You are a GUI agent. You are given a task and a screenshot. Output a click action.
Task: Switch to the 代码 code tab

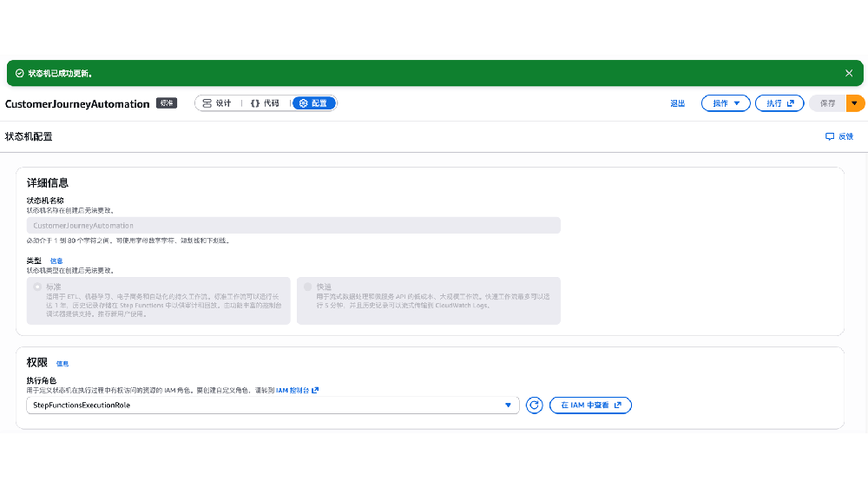[x=265, y=103]
